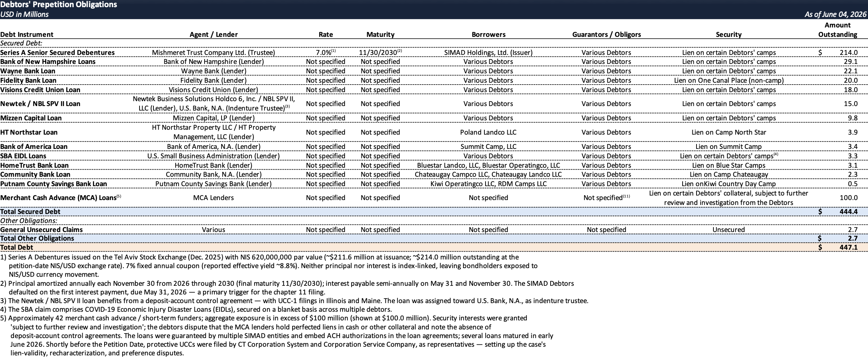Click the Total Secured Debt row label
Image resolution: width=868 pixels, height=358 pixels.
[30, 212]
